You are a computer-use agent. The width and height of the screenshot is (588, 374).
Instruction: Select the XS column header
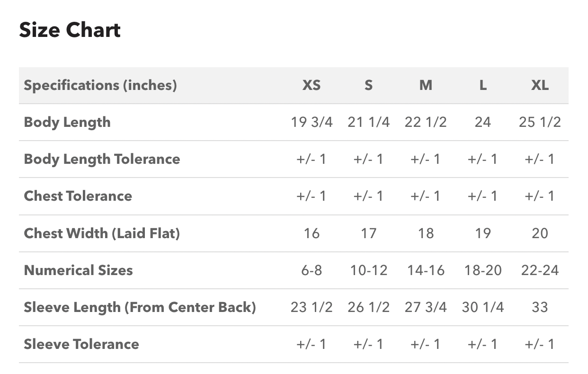click(x=312, y=85)
